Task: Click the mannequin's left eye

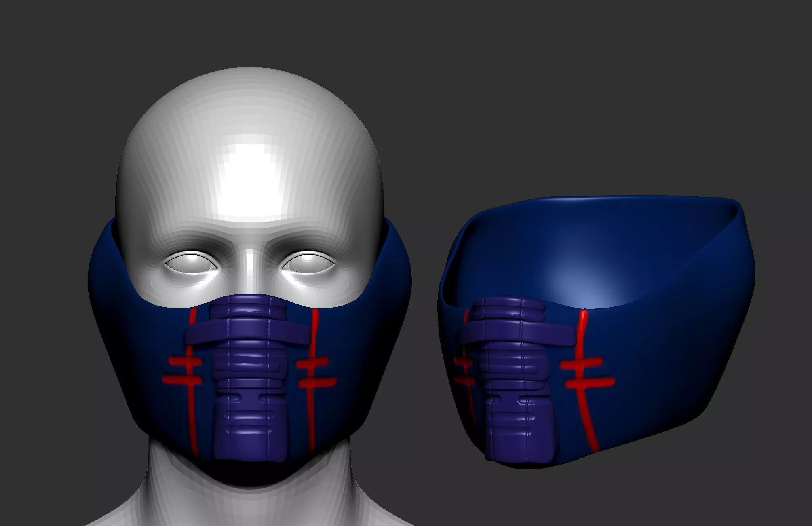Action: coord(191,264)
